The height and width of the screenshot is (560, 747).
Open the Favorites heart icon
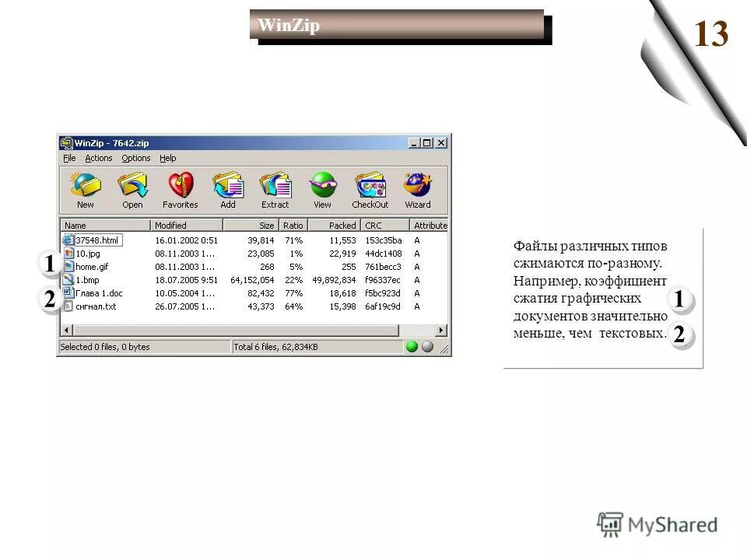click(x=181, y=184)
